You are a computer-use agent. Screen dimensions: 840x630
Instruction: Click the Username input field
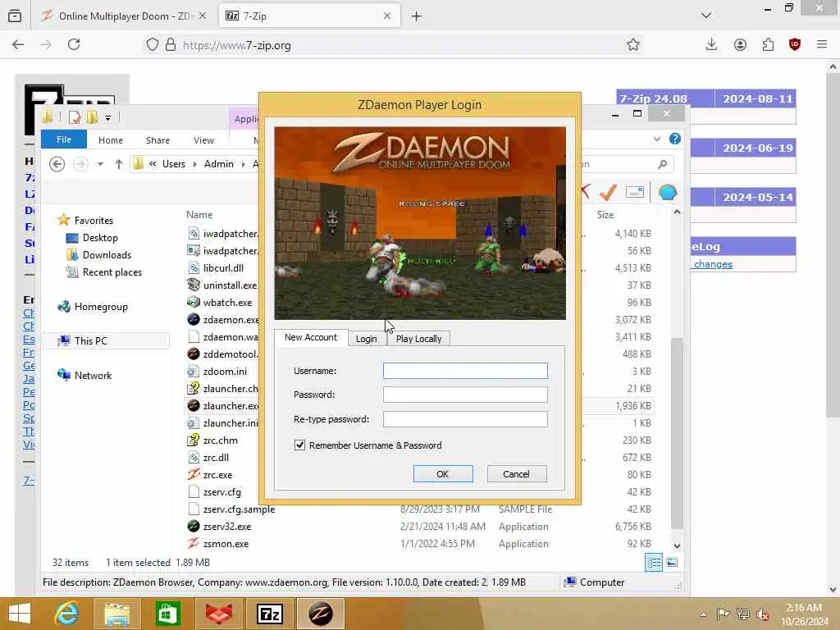pyautogui.click(x=465, y=371)
